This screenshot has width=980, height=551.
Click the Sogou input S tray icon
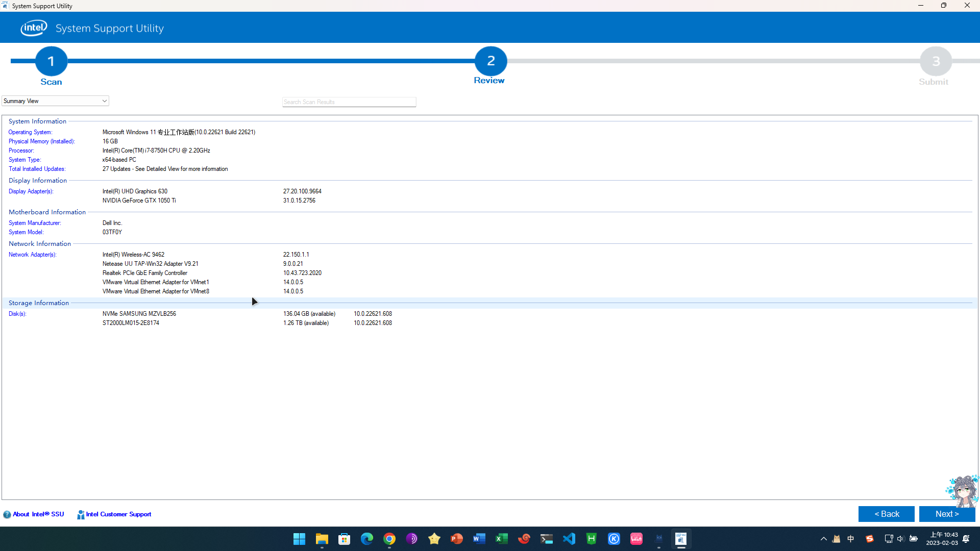point(869,539)
